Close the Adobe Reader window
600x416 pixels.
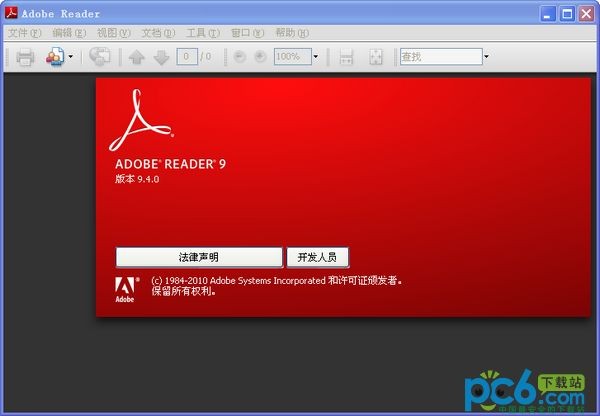(x=586, y=14)
